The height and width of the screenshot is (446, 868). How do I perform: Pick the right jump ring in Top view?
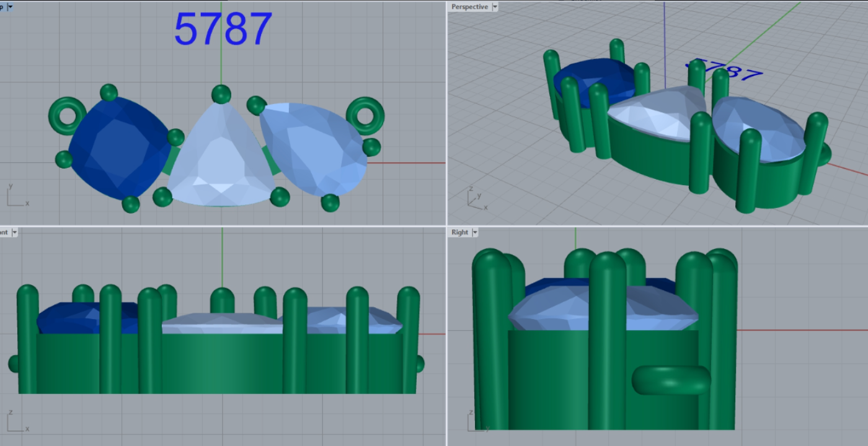(365, 115)
